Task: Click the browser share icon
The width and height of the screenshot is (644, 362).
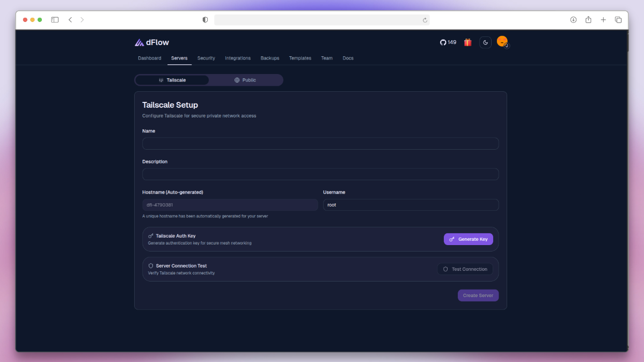Action: (588, 20)
